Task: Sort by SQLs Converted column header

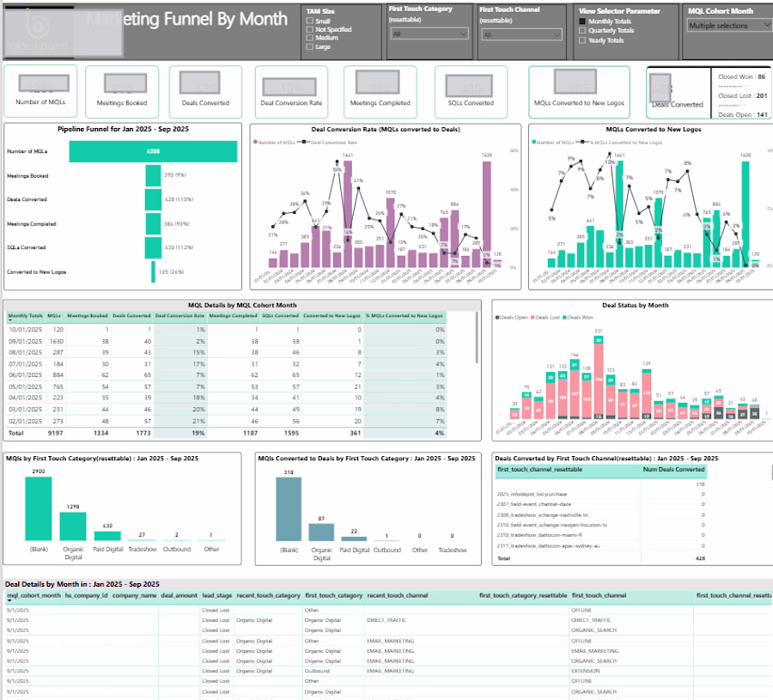Action: point(280,315)
